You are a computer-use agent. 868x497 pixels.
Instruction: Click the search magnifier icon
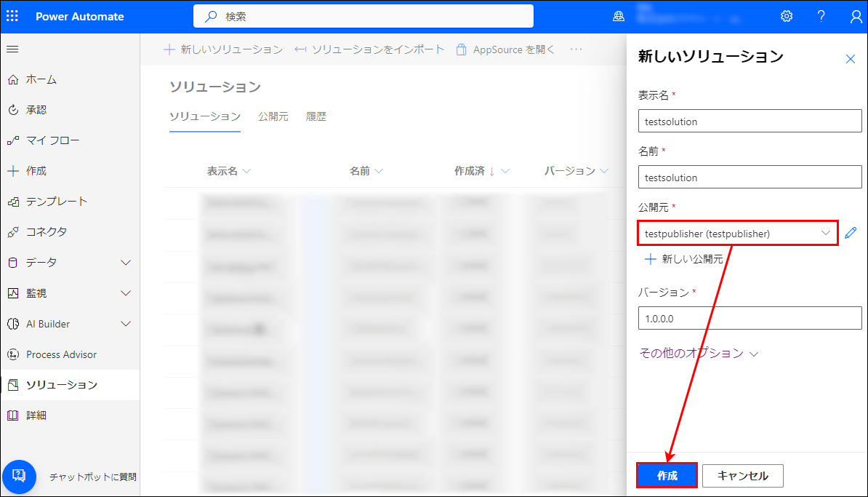pyautogui.click(x=211, y=17)
